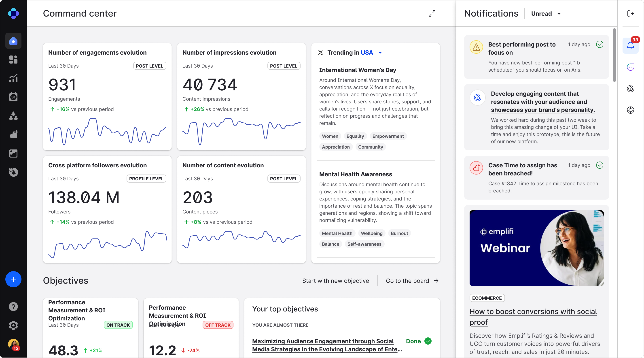
Task: Click the ECOMMERCE category tag
Action: click(x=487, y=298)
